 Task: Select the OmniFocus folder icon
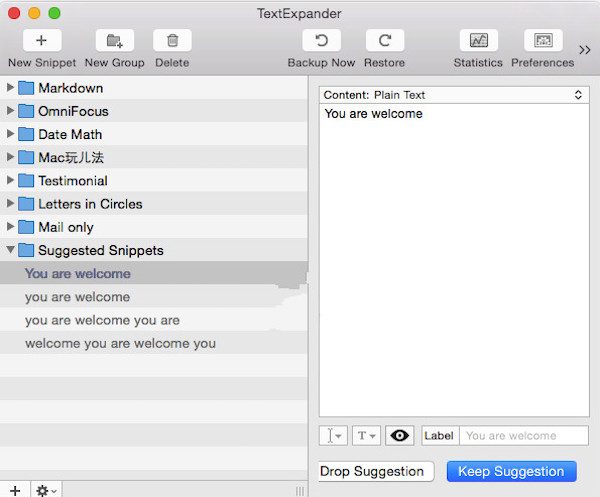tap(26, 111)
